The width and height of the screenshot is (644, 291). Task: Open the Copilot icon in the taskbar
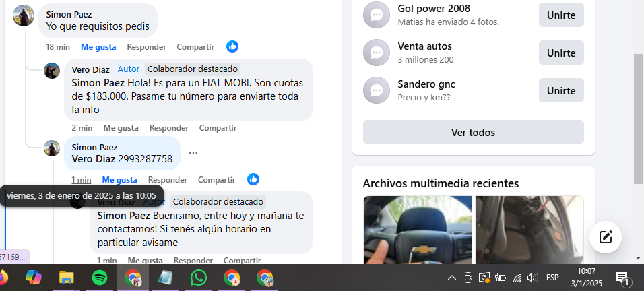tap(34, 278)
